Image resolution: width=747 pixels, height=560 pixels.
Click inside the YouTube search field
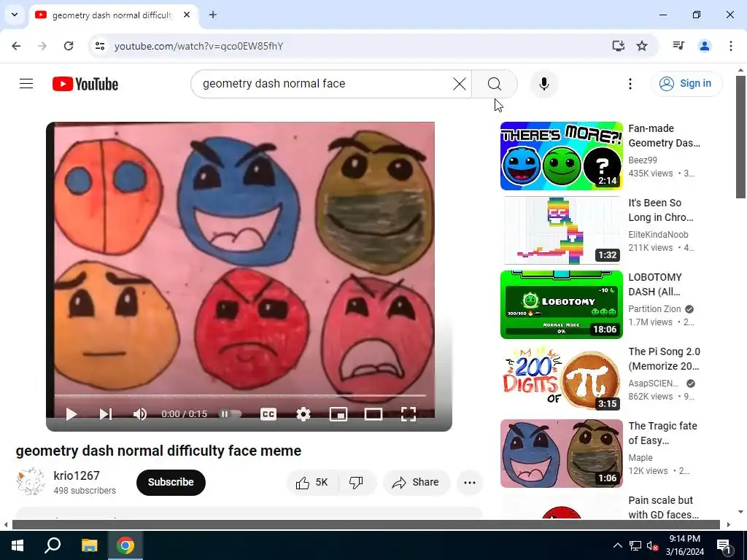click(x=324, y=84)
